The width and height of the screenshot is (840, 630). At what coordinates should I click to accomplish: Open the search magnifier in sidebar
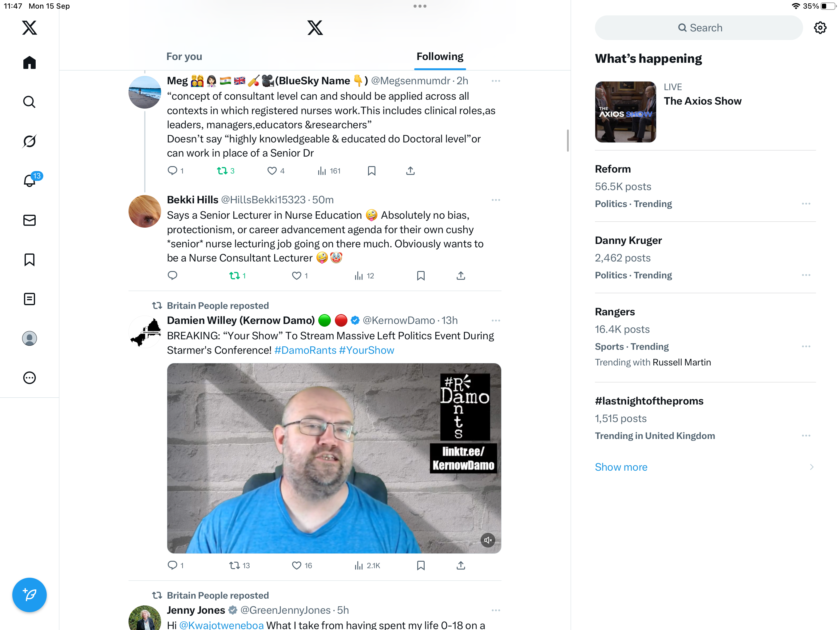click(29, 102)
